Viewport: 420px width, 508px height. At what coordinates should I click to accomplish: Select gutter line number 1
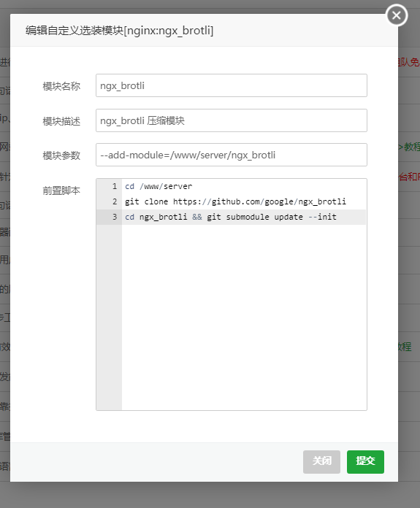[x=115, y=186]
